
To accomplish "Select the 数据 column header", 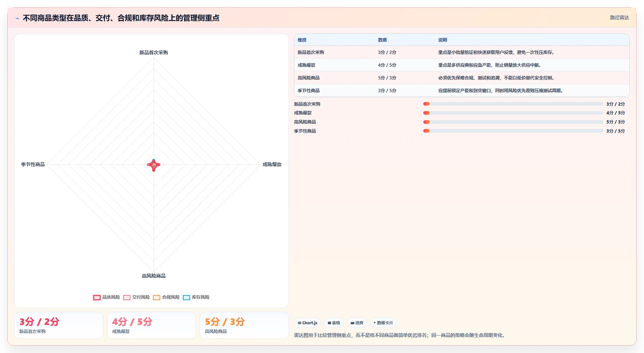I will coord(382,40).
